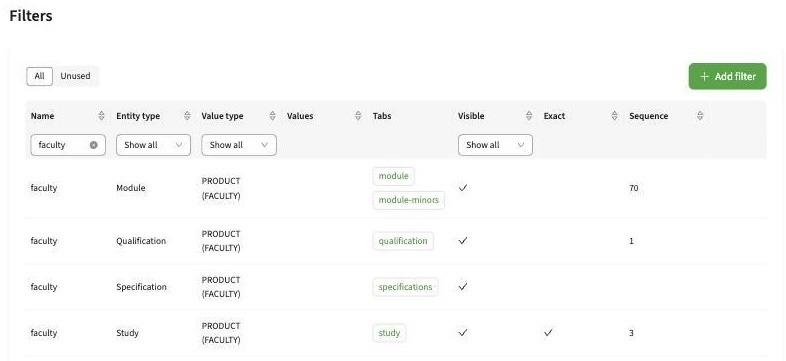Open the Value type Show all dropdown
The width and height of the screenshot is (786, 361).
click(x=239, y=145)
